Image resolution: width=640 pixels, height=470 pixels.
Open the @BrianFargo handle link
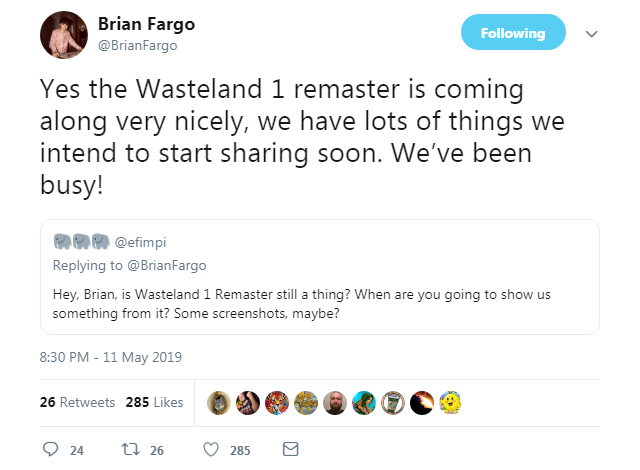click(x=138, y=45)
